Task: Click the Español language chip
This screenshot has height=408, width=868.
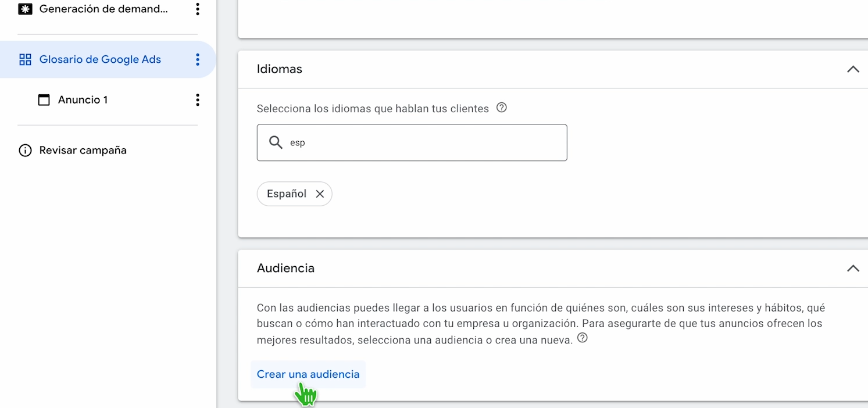Action: click(x=287, y=194)
